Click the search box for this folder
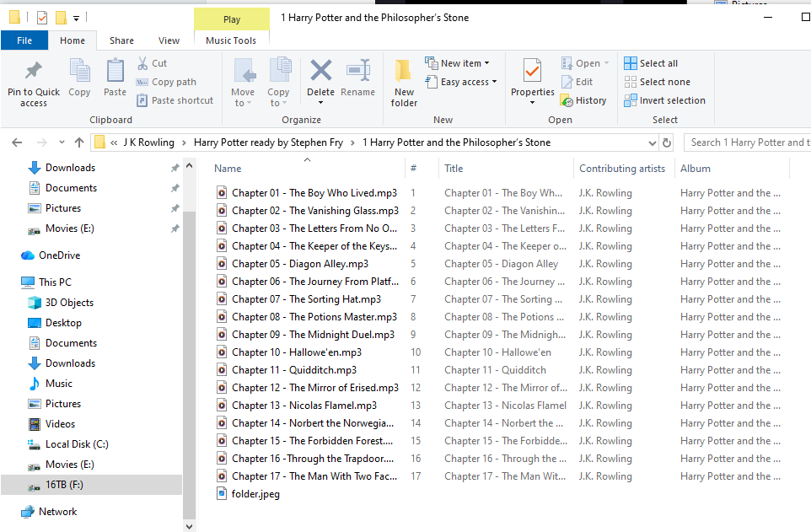 pos(747,142)
